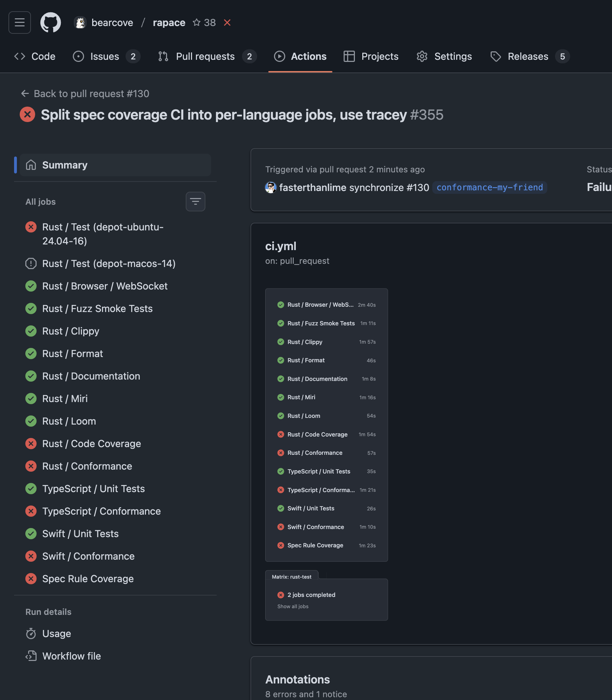Go to the Releases tab
This screenshot has height=700, width=612.
[x=528, y=56]
